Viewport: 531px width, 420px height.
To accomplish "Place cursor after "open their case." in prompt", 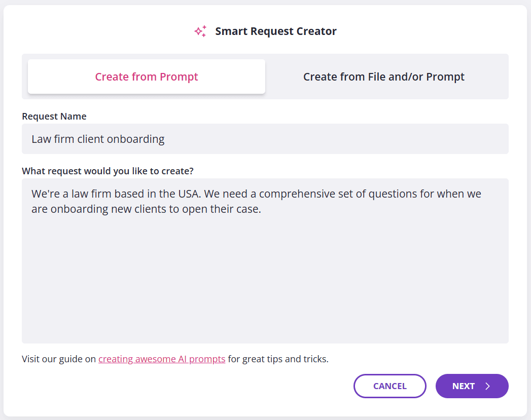I will (x=262, y=209).
